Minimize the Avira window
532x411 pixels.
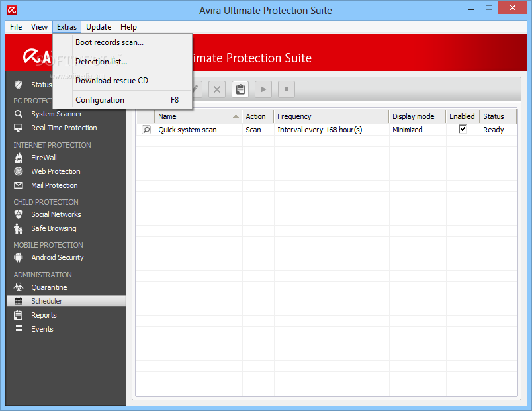(x=471, y=8)
